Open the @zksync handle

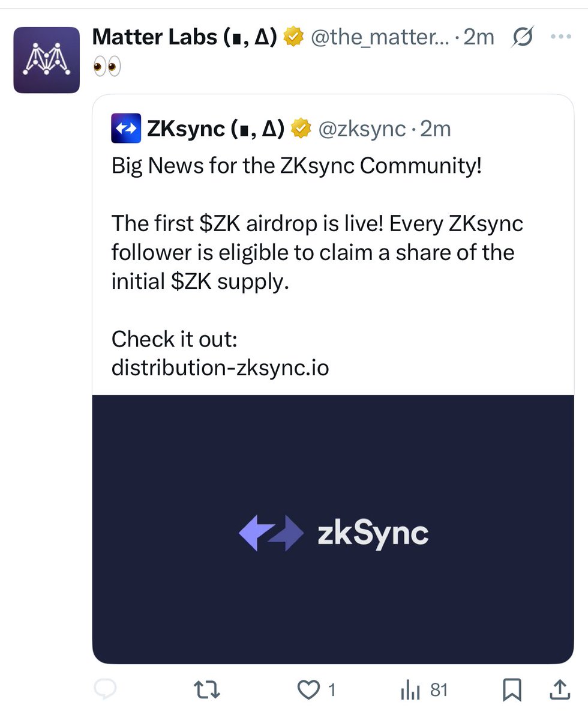coord(362,129)
